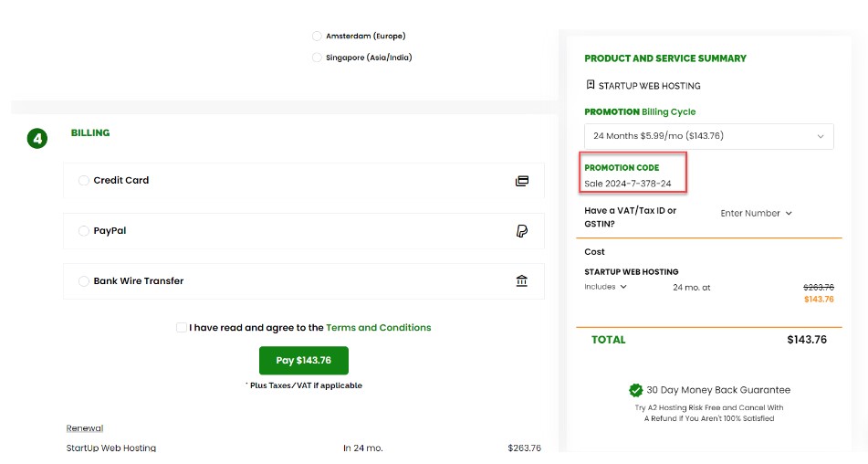Expand the Includes details list

(606, 287)
